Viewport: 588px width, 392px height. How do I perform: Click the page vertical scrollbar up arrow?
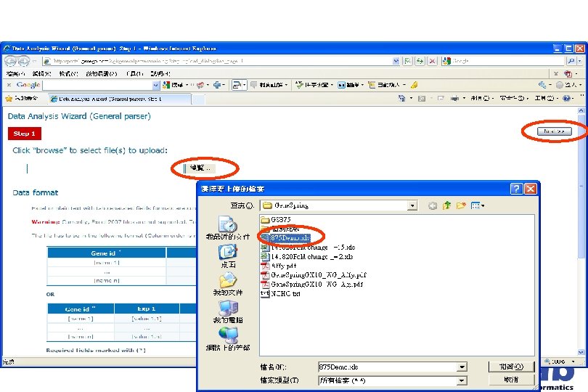tap(581, 110)
